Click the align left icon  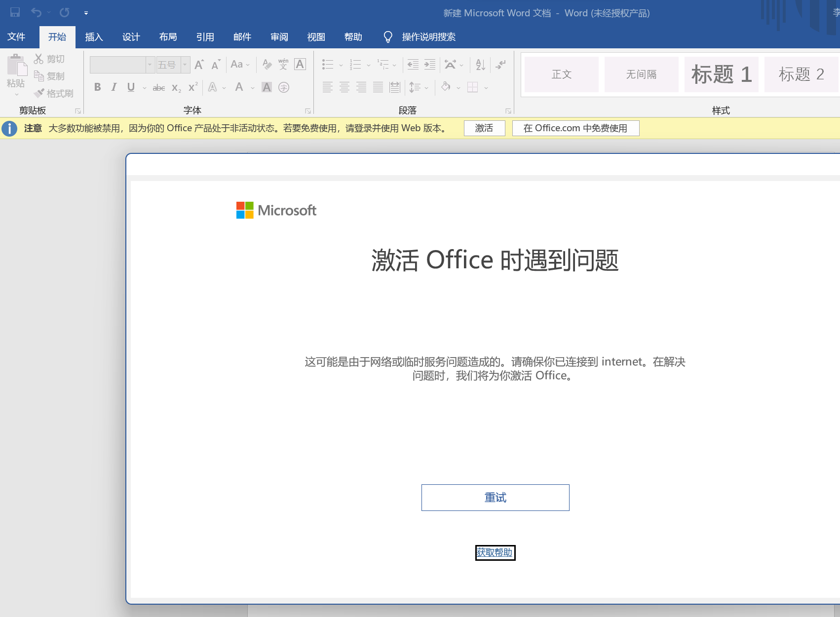click(x=328, y=87)
